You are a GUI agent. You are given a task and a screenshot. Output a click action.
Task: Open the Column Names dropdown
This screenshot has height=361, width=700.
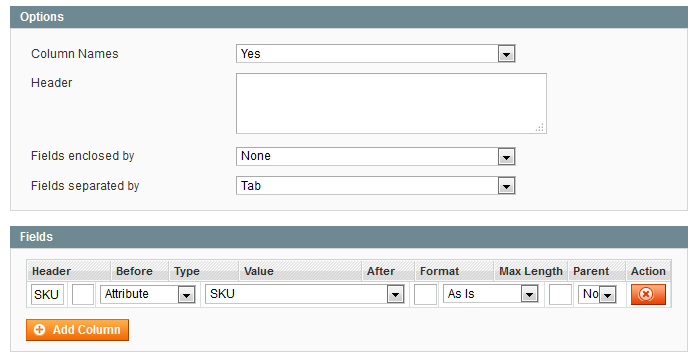[x=375, y=54]
